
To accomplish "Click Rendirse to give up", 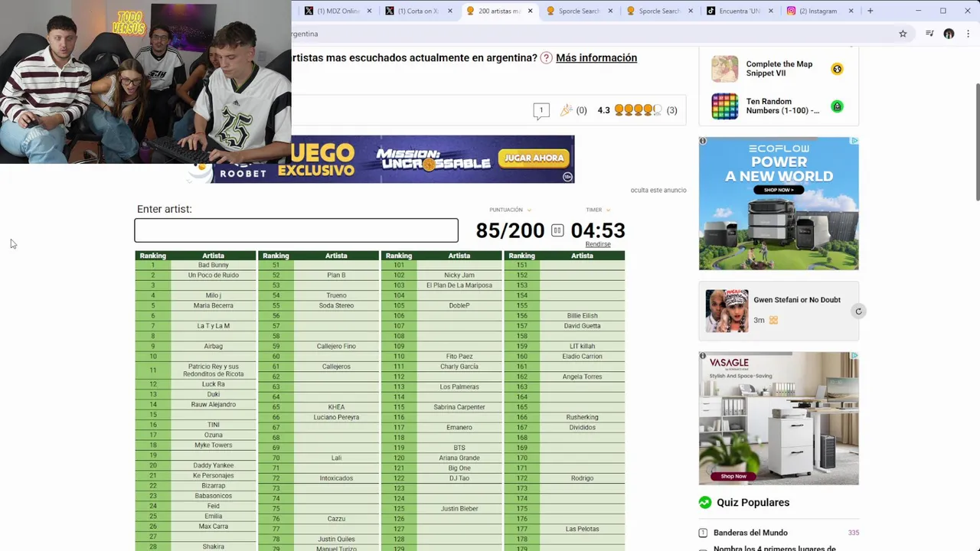I will click(598, 244).
